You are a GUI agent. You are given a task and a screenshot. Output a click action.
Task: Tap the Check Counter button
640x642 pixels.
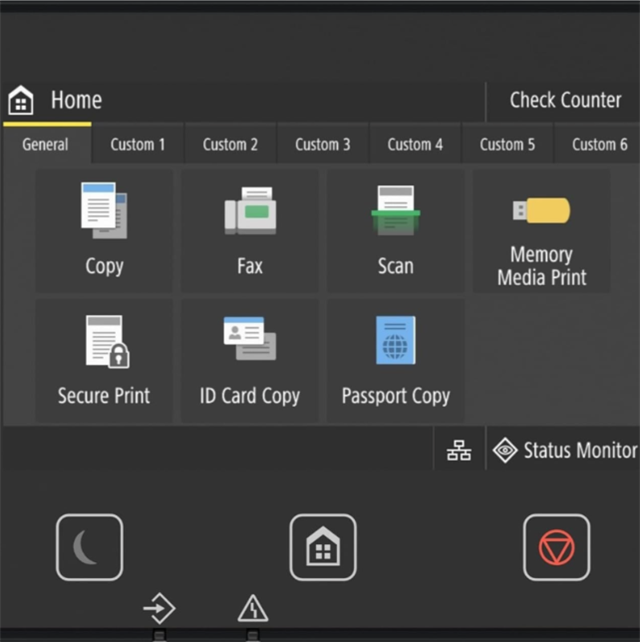(x=565, y=100)
